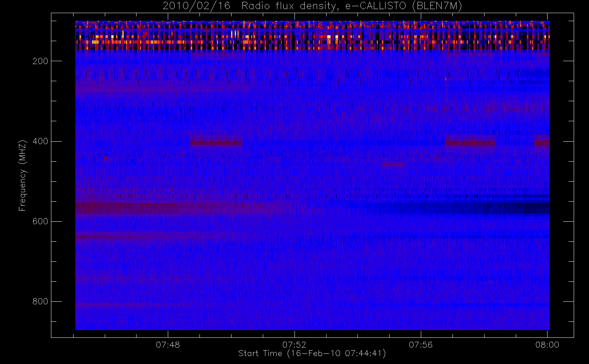Click the dark band near 570 MHz at 07:58
The height and width of the screenshot is (364, 589).
(484, 209)
